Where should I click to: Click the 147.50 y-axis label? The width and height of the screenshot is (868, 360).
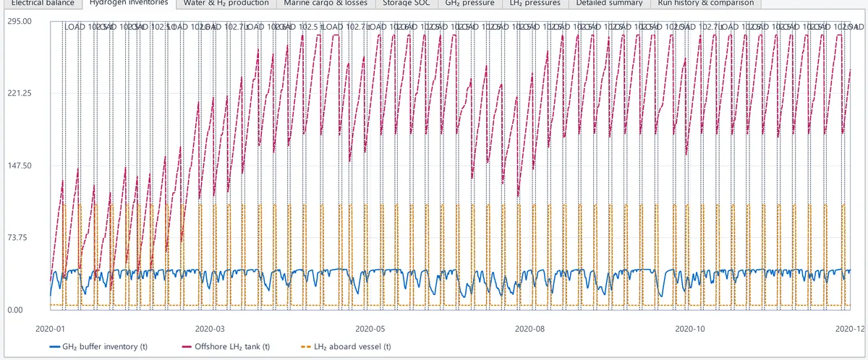pyautogui.click(x=20, y=166)
